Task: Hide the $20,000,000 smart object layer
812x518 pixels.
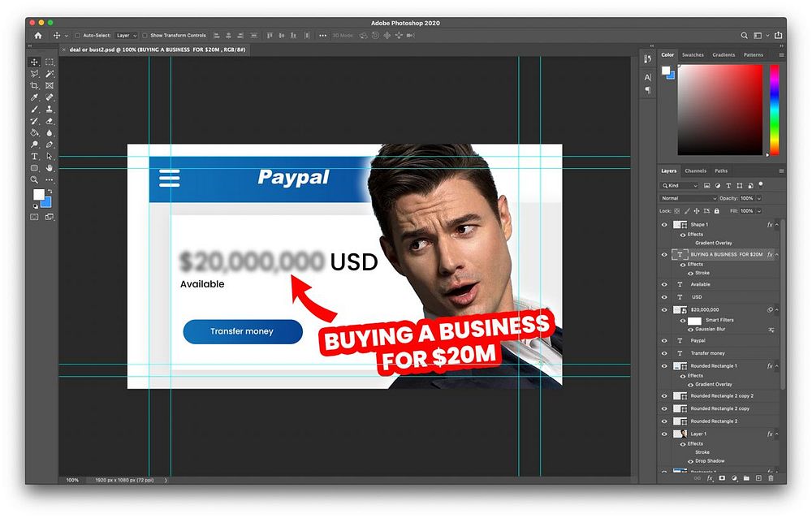Action: tap(664, 310)
